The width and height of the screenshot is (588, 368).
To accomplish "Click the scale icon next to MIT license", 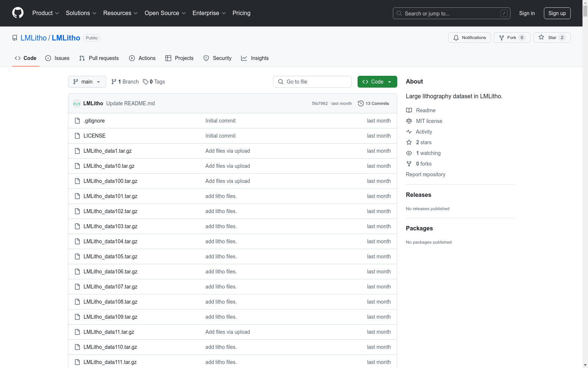I will click(409, 121).
